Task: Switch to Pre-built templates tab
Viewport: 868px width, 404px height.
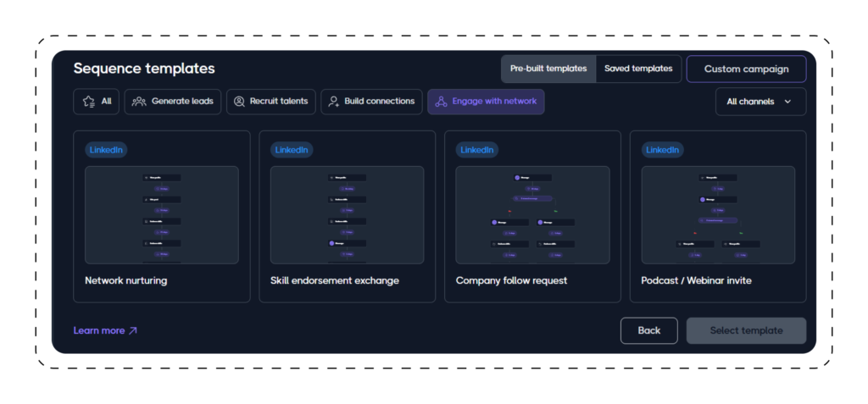Action: 548,69
